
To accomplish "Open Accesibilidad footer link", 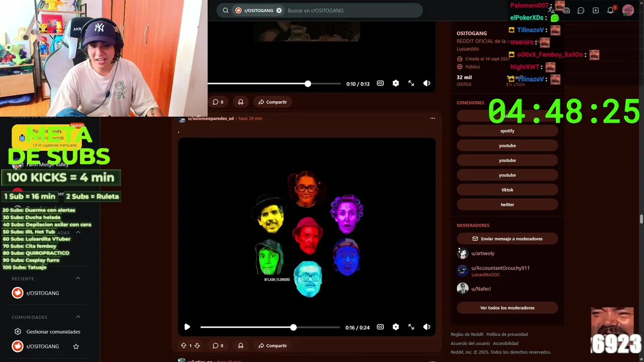I will pos(506,343).
